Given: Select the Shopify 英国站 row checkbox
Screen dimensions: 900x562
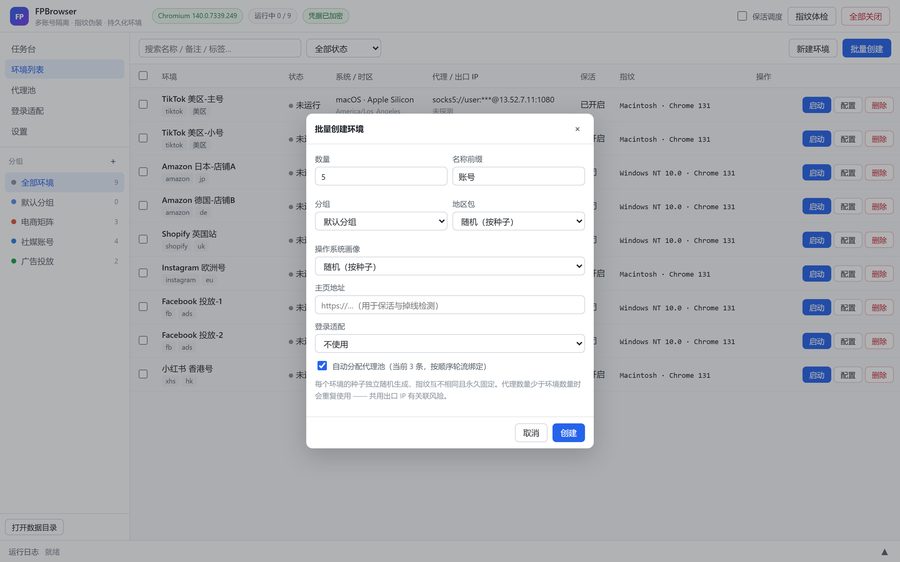Looking at the screenshot, I should click(143, 239).
